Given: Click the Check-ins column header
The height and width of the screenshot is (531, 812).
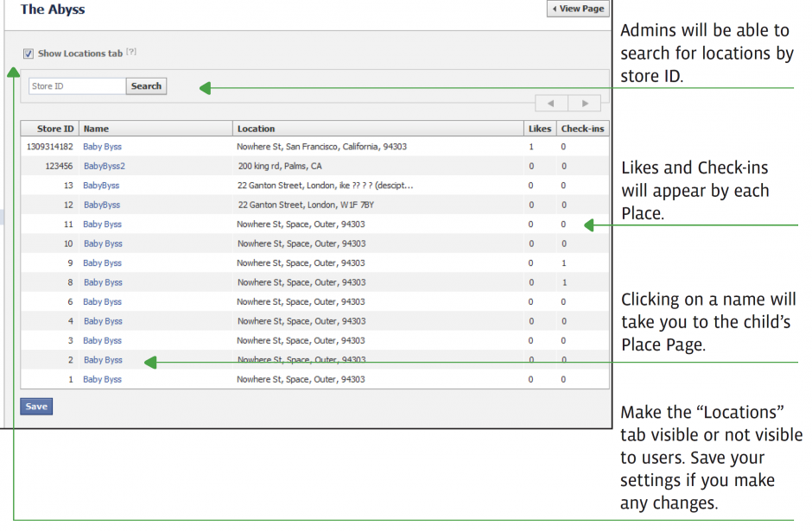Looking at the screenshot, I should point(582,129).
